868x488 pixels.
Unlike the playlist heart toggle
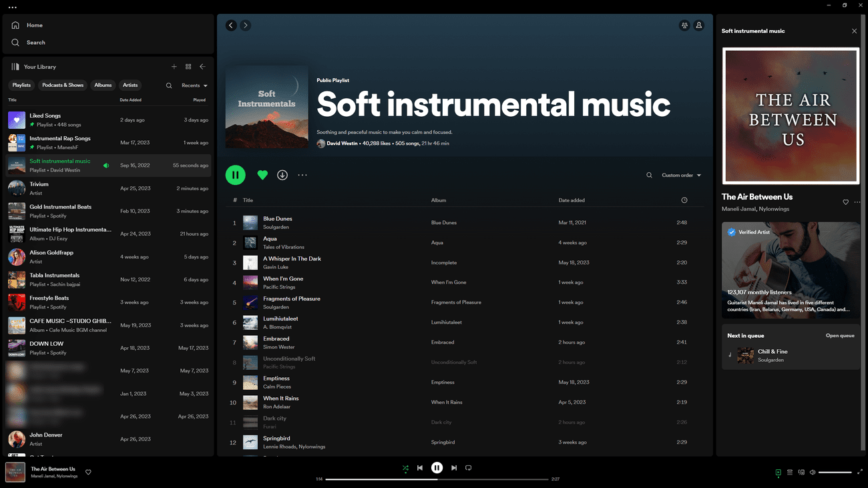pos(262,174)
